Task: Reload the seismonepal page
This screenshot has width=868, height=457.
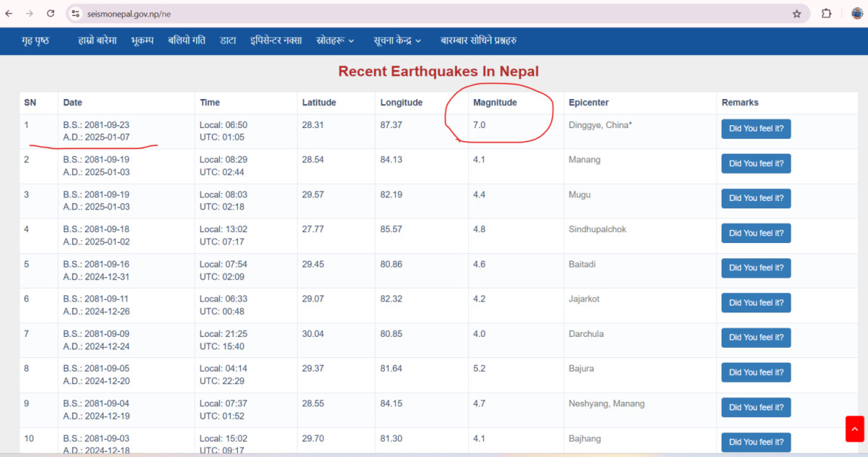Action: tap(51, 13)
